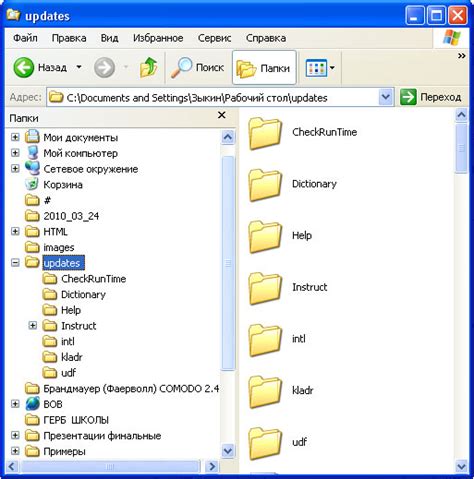474x479 pixels.
Task: Close the Папки pane with X
Action: [221, 115]
